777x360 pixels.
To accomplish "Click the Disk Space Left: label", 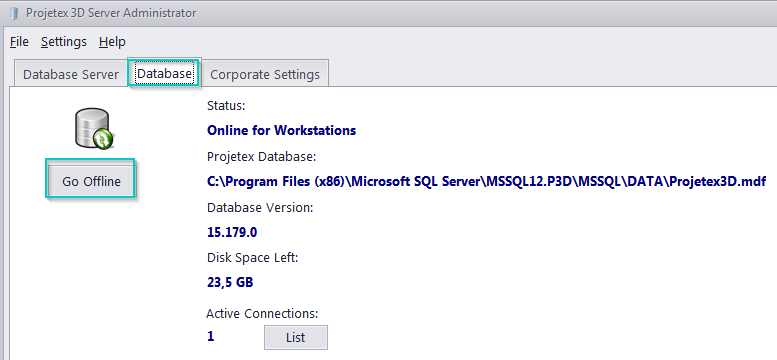I will point(253,258).
